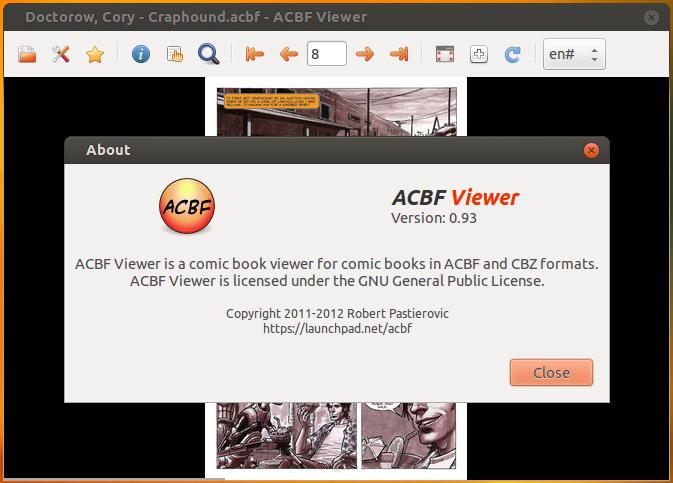Jump to the first page arrow
This screenshot has width=673, height=483.
(255, 55)
